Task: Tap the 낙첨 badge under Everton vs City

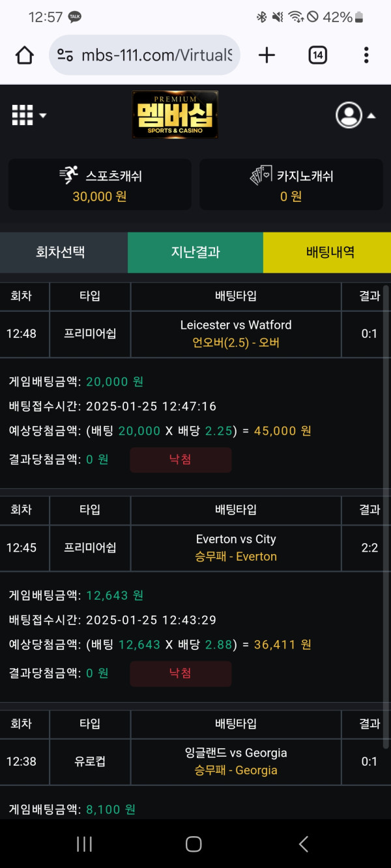Action: click(181, 673)
